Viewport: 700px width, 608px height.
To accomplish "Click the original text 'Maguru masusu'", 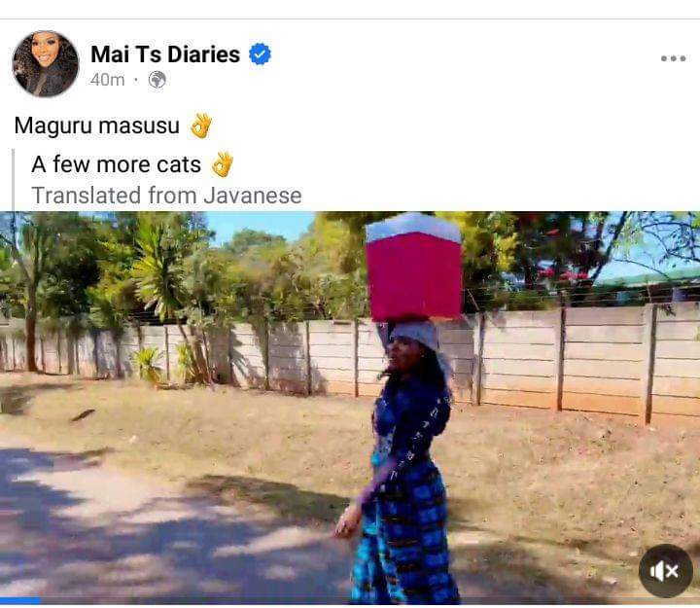I will tap(97, 125).
